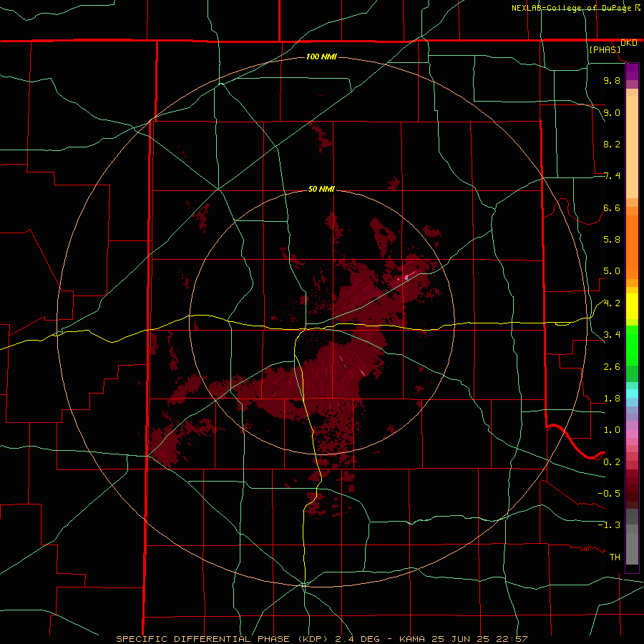Click the SPECIFIC DIFFERENTIAL PHASE caption text
This screenshot has width=644, height=644.
(x=203, y=639)
